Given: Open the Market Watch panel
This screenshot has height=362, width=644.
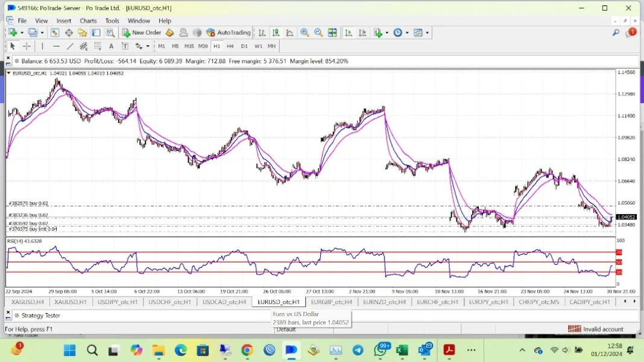Looking at the screenshot, I should point(54,33).
